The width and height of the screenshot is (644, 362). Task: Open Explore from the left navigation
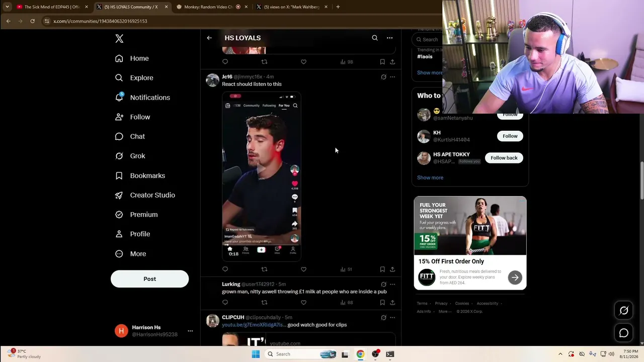(134, 78)
